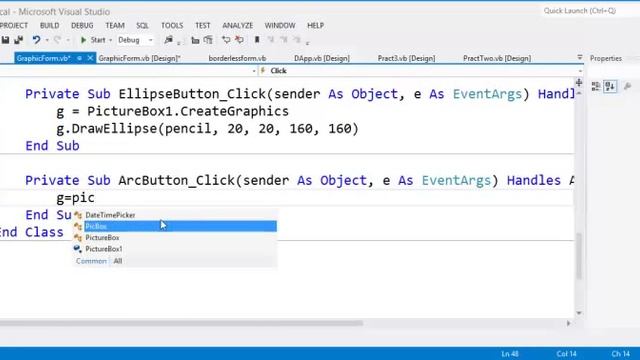The width and height of the screenshot is (640, 360).
Task: Click the 'g=pic' code line
Action: pyautogui.click(x=76, y=198)
